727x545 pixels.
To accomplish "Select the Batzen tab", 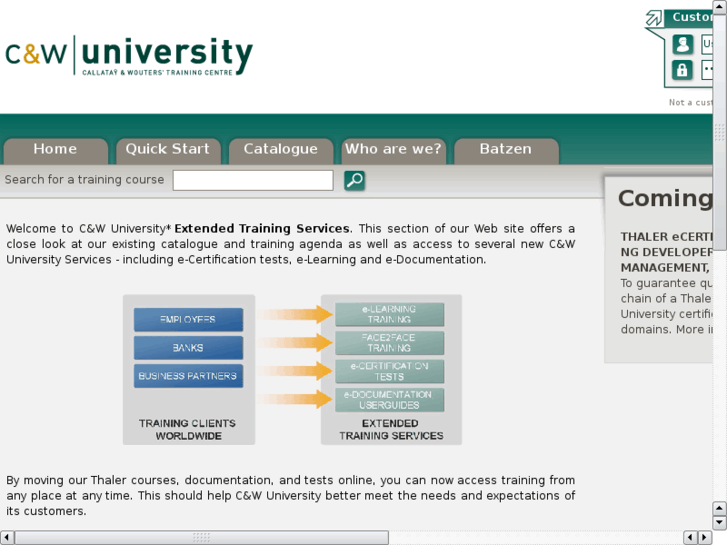I will tap(506, 150).
